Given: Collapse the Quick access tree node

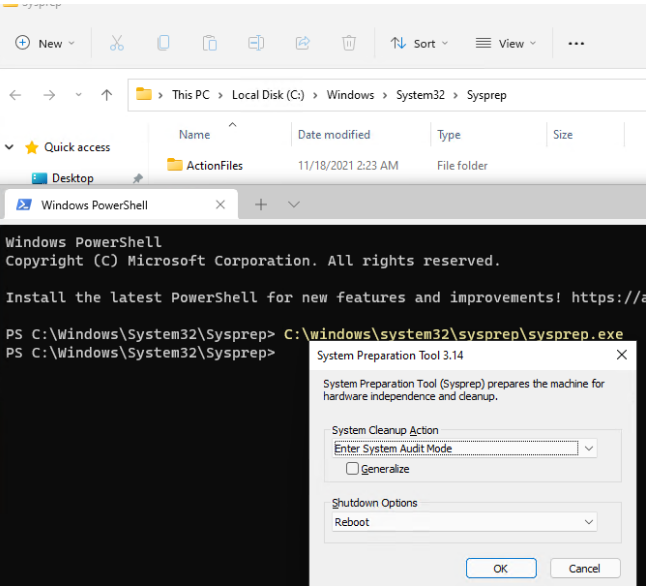Looking at the screenshot, I should (x=9, y=147).
